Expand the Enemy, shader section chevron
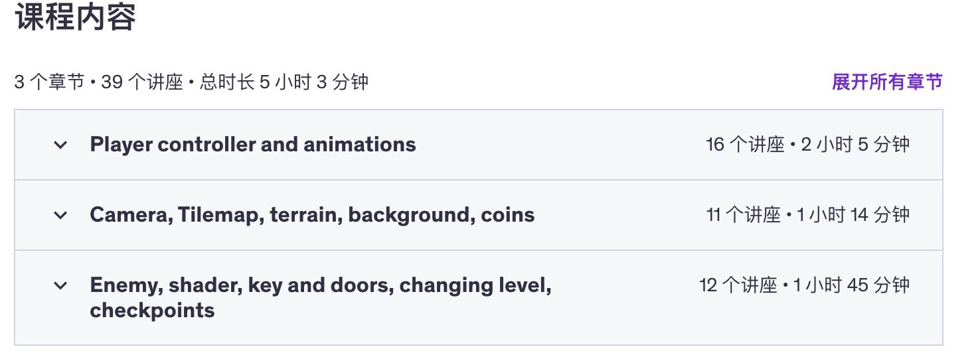 (x=60, y=285)
